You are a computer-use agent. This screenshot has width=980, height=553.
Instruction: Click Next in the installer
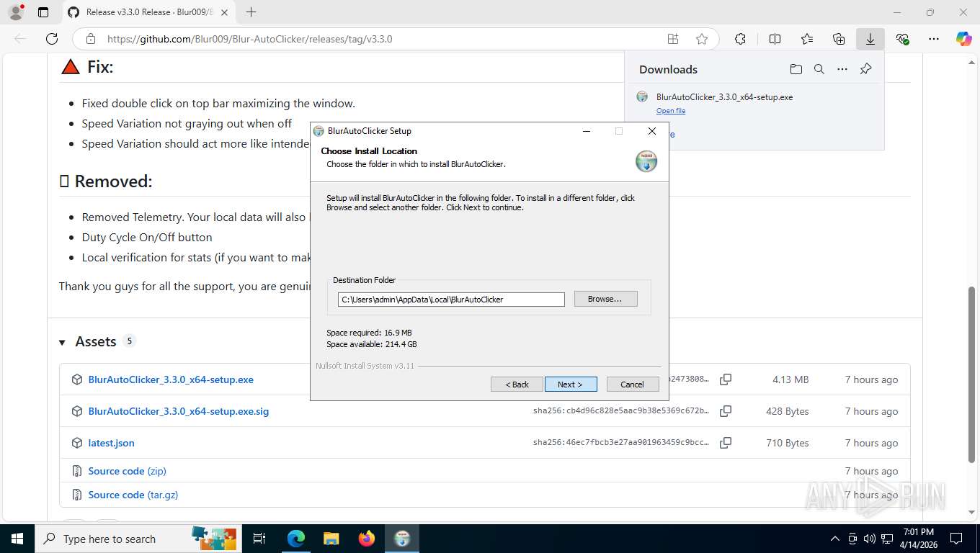click(x=571, y=385)
